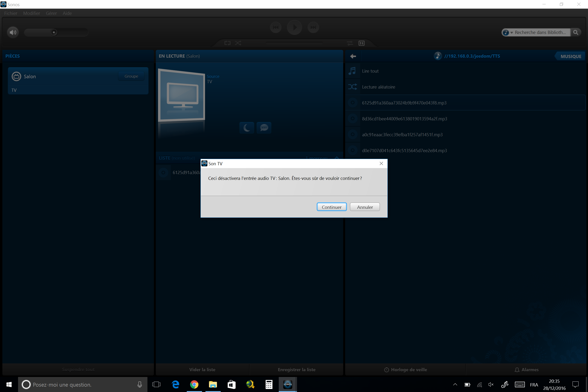588x392 pixels.
Task: Open Google Chrome from taskbar
Action: click(194, 384)
